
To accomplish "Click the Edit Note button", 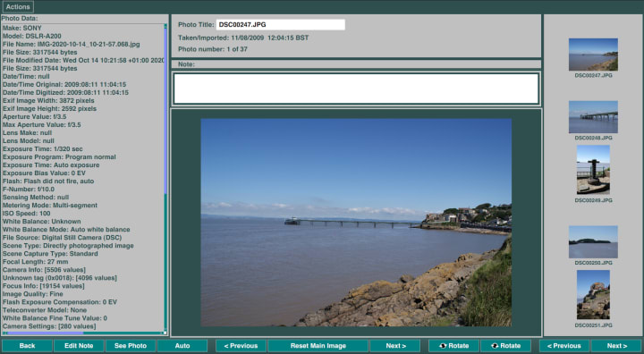I will pyautogui.click(x=79, y=346).
